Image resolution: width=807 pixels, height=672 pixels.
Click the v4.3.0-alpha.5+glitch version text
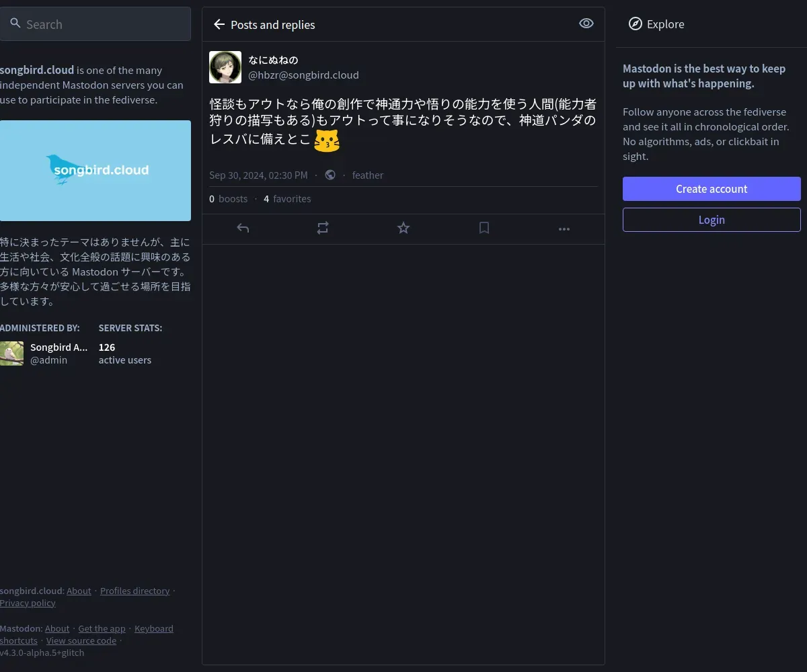tap(42, 653)
